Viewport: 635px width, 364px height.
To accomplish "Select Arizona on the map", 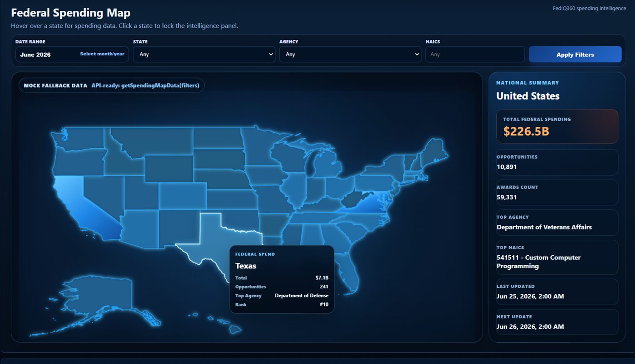I will click(141, 229).
